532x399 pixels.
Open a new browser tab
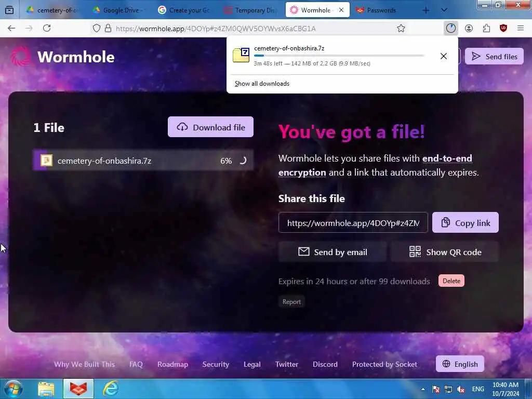(x=426, y=10)
